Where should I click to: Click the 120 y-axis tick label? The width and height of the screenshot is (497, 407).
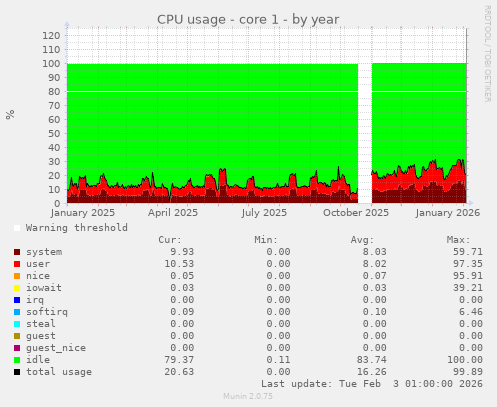[x=51, y=35]
